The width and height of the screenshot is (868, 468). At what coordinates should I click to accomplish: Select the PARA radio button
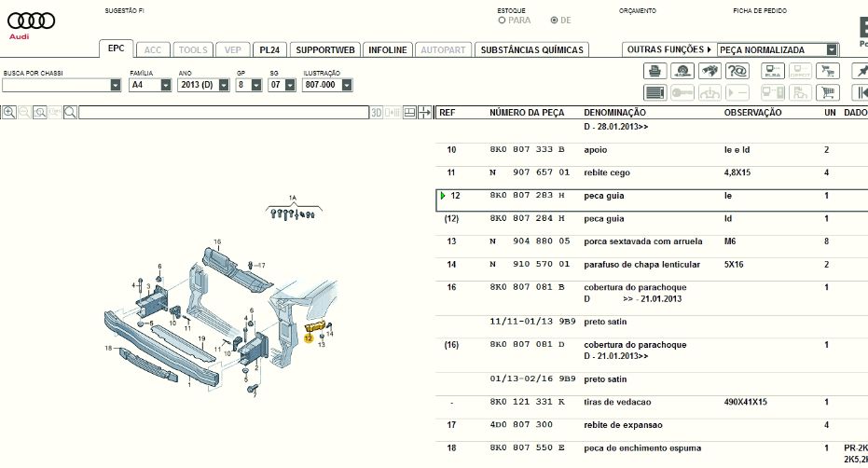click(x=503, y=20)
